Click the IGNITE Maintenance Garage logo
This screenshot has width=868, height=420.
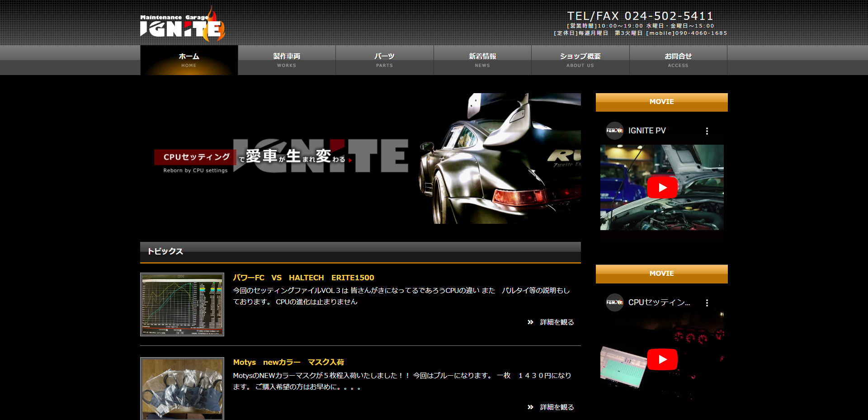[x=182, y=26]
